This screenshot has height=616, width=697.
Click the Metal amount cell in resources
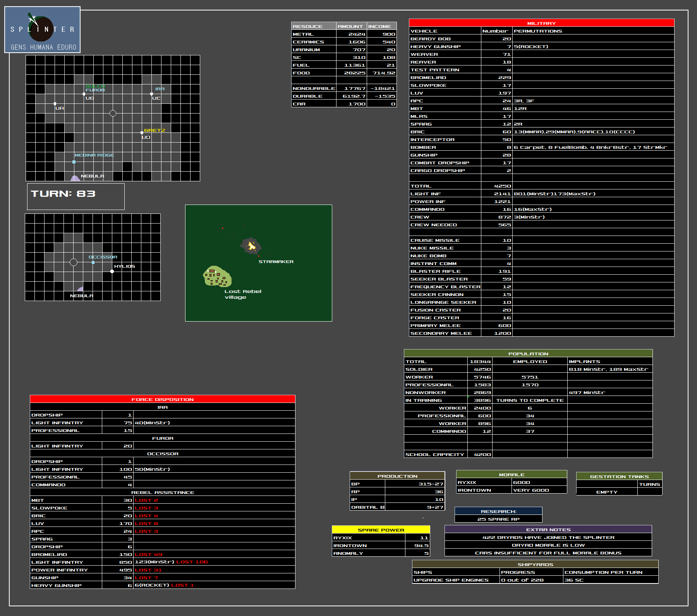point(351,34)
